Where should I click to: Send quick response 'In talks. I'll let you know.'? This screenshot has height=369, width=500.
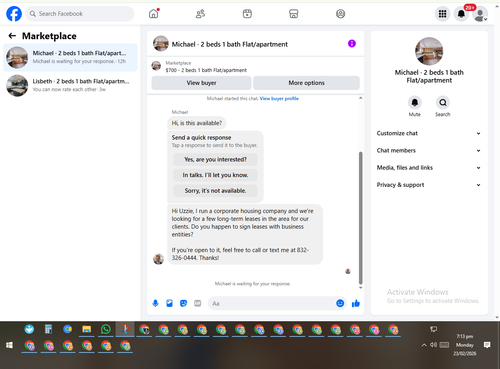click(215, 175)
